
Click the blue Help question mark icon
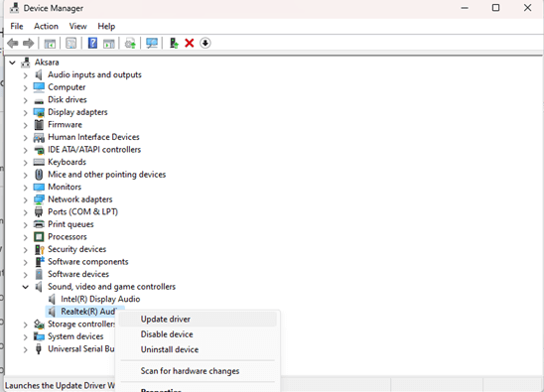92,43
